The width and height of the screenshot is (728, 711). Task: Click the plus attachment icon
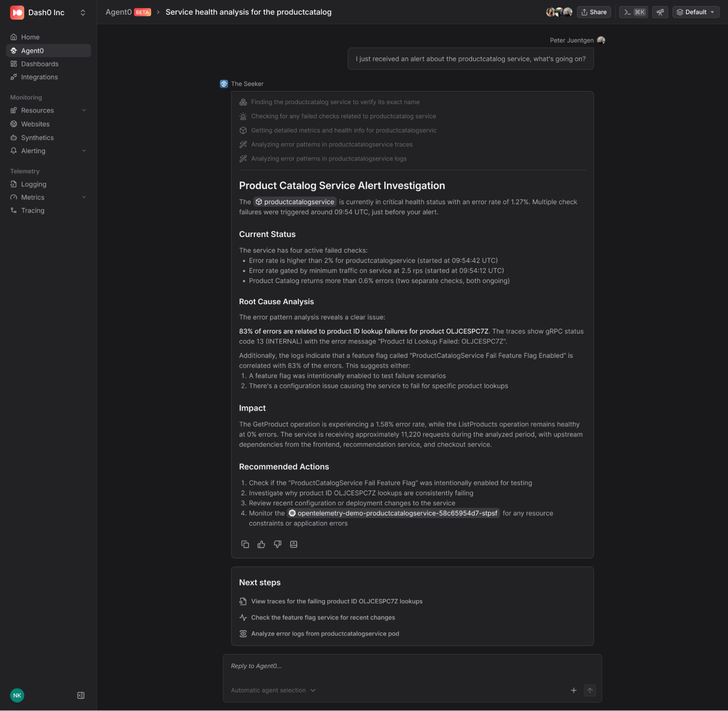tap(574, 690)
